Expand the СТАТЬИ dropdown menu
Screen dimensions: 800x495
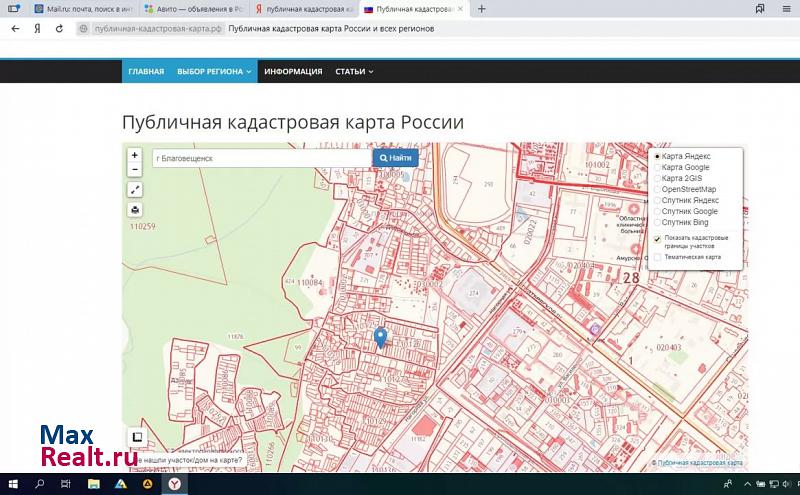click(354, 72)
